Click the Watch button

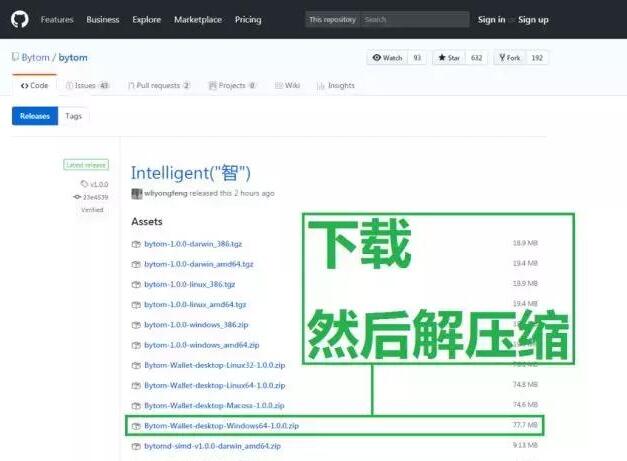click(x=387, y=58)
